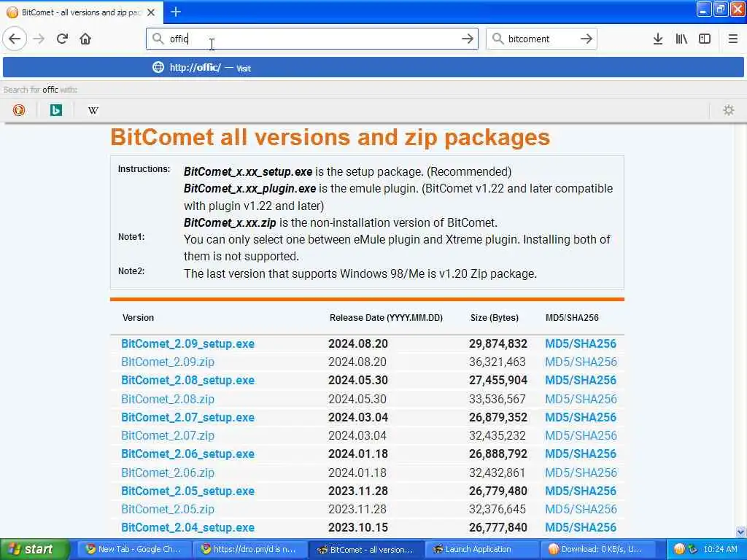The image size is (747, 560).
Task: Download BitComet_2.09.zip
Action: [168, 362]
